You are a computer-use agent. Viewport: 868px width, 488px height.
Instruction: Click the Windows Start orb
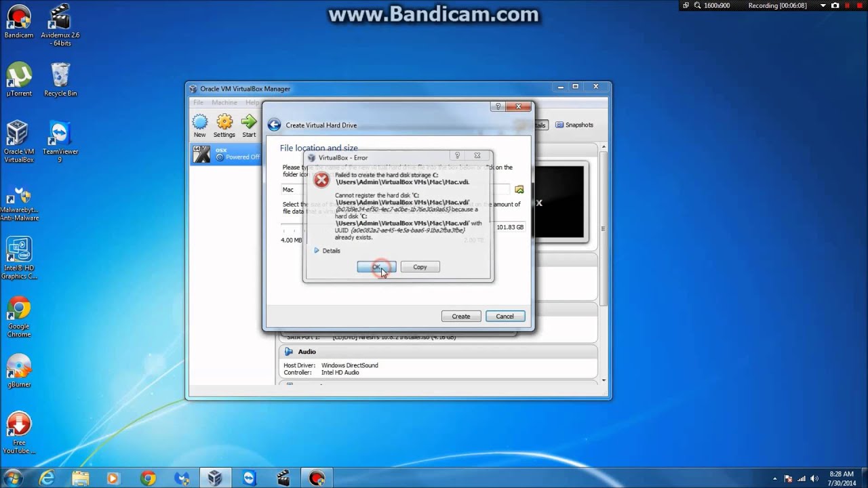click(12, 478)
